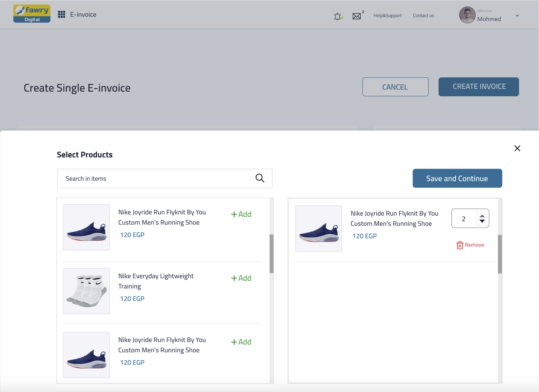Decrease quantity with the down arrow
Screen dimensions: 539x392
pyautogui.click(x=482, y=221)
